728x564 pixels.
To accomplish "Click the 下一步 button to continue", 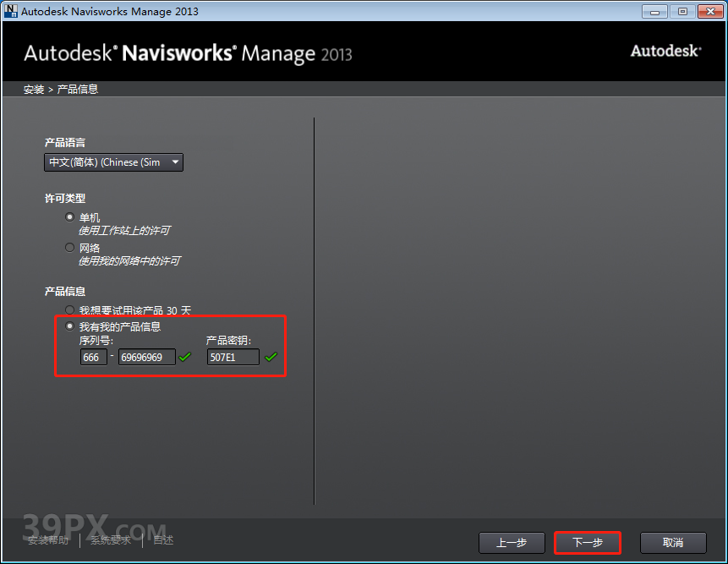I will (x=588, y=543).
